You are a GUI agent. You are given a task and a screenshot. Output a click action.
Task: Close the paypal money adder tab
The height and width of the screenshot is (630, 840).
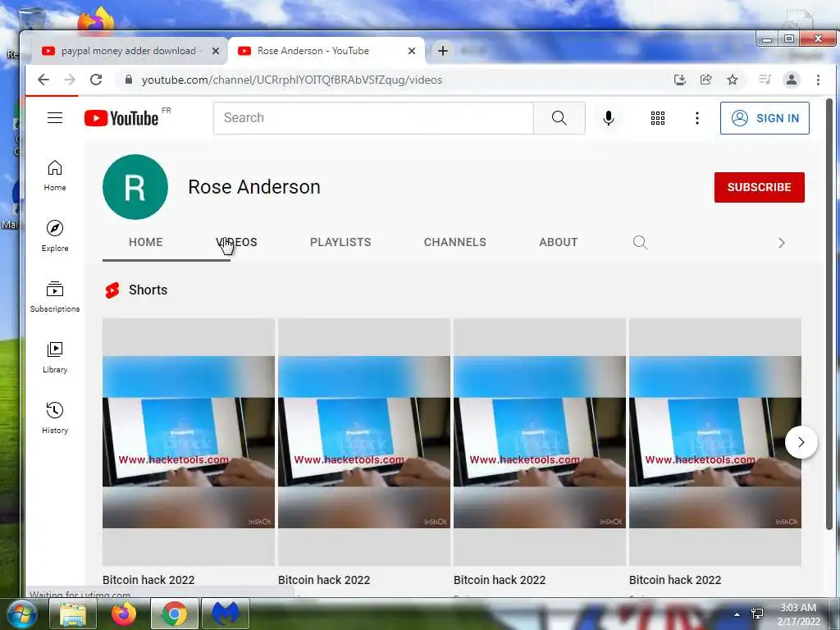tap(216, 51)
